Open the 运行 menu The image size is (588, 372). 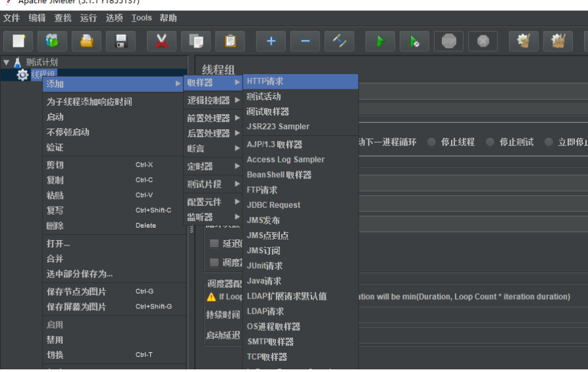click(x=88, y=18)
